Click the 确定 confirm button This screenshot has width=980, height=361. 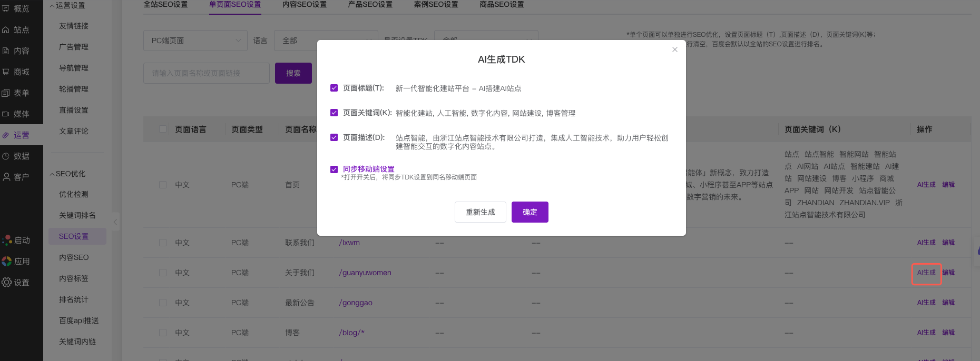click(x=530, y=212)
